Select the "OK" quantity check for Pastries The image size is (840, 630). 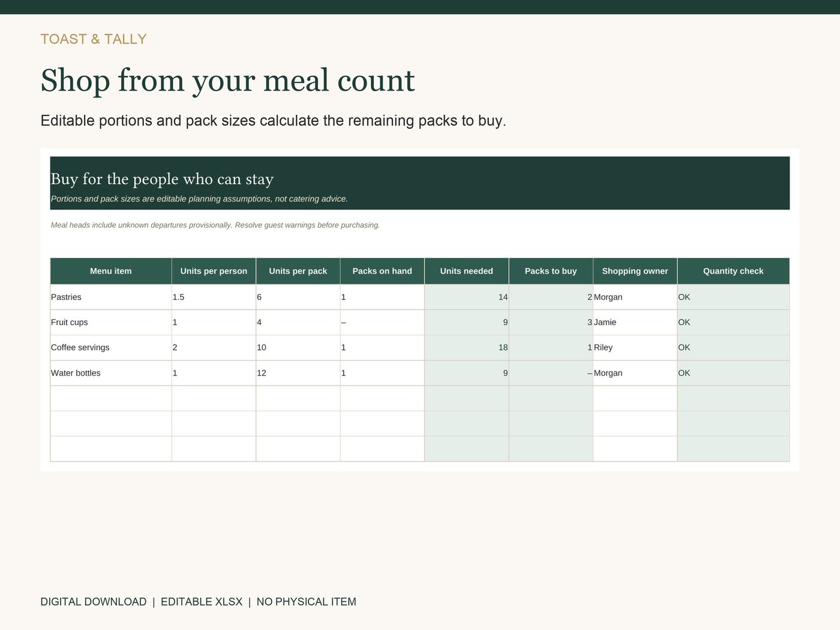click(733, 297)
